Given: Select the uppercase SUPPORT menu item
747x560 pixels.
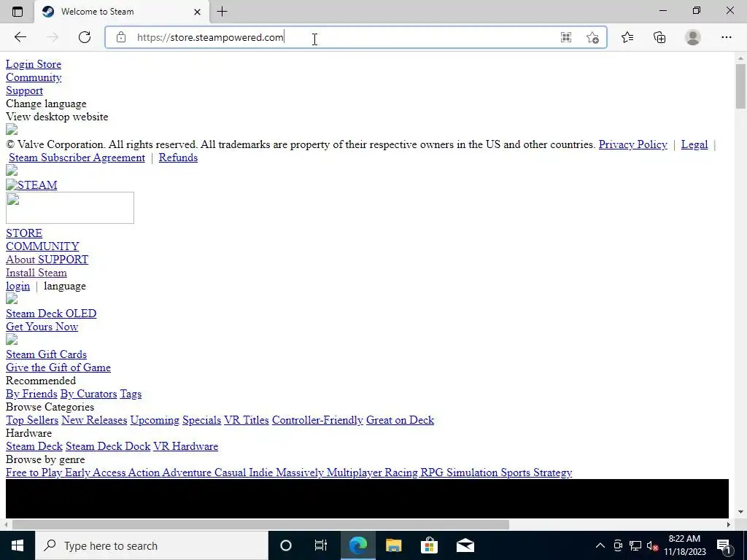Looking at the screenshot, I should [x=63, y=260].
